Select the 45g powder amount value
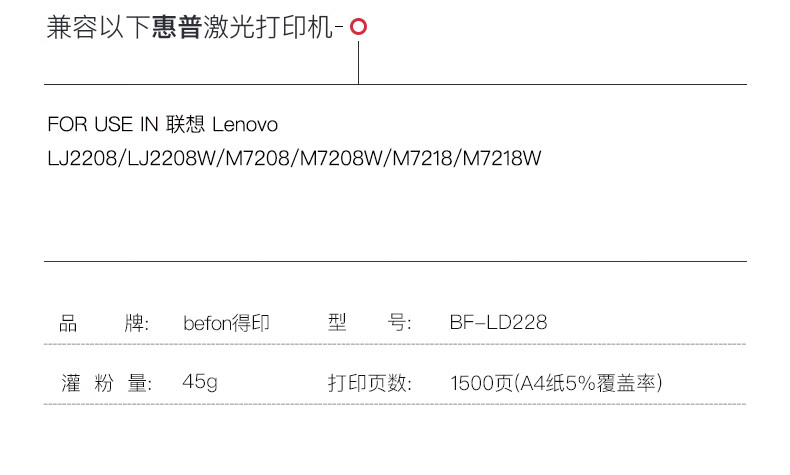790x475 pixels. click(x=200, y=383)
